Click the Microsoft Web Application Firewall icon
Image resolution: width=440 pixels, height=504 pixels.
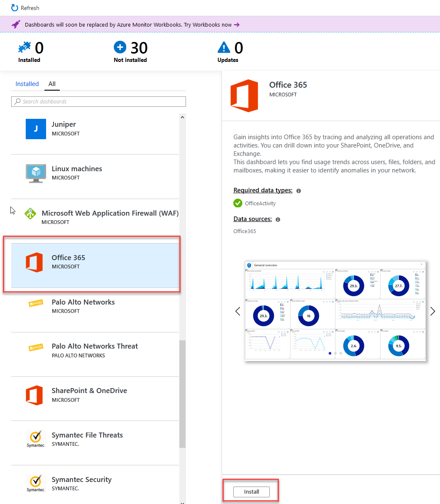click(30, 214)
